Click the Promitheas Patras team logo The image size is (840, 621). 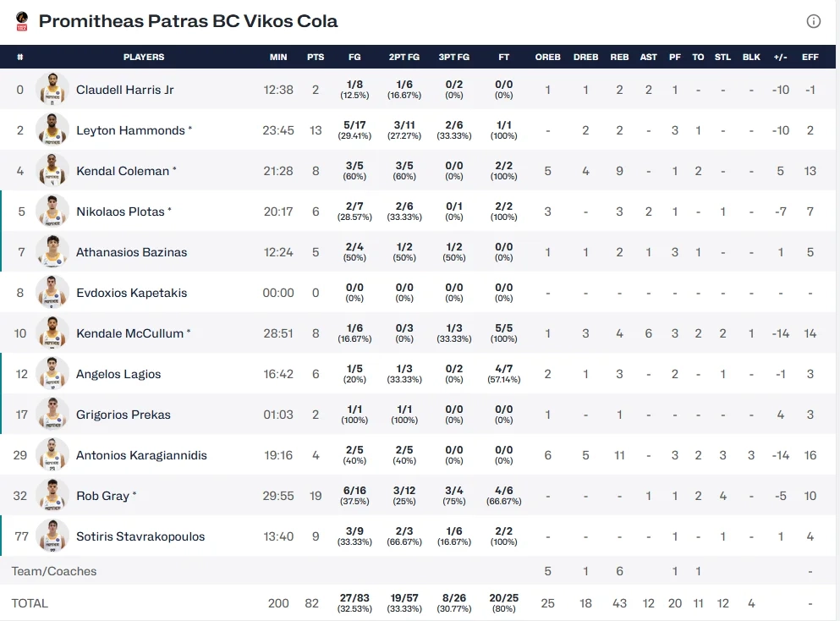[21, 21]
